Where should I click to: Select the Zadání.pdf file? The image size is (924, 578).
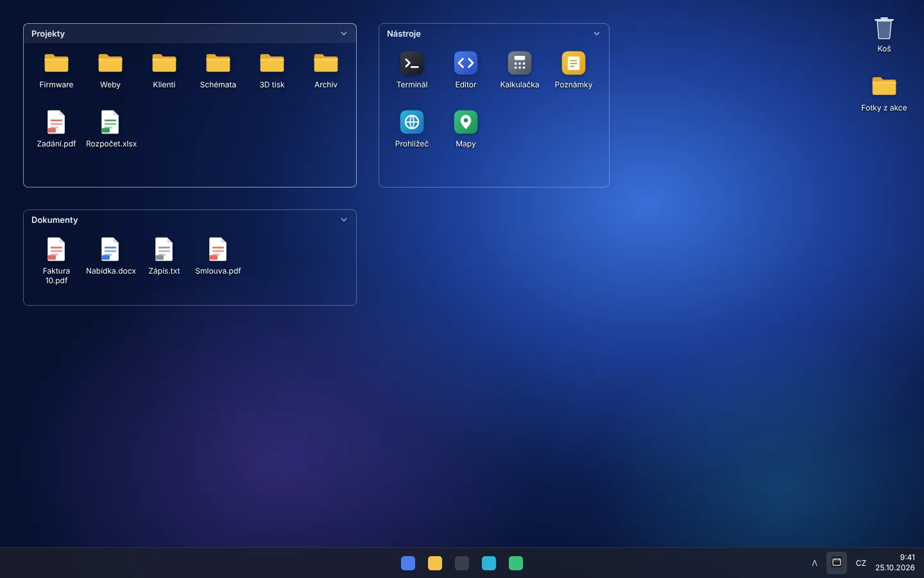click(x=56, y=122)
